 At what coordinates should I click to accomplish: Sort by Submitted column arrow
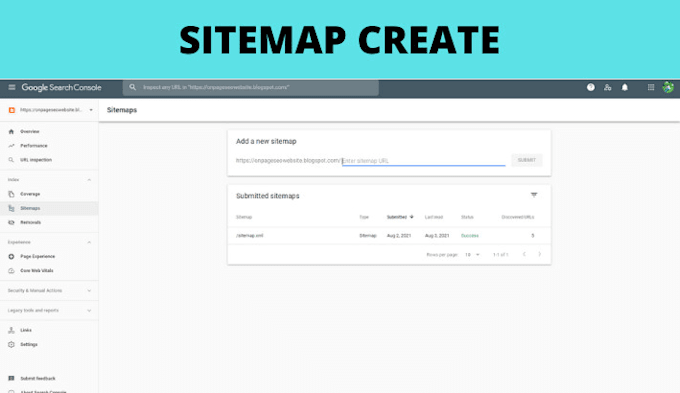coord(412,217)
